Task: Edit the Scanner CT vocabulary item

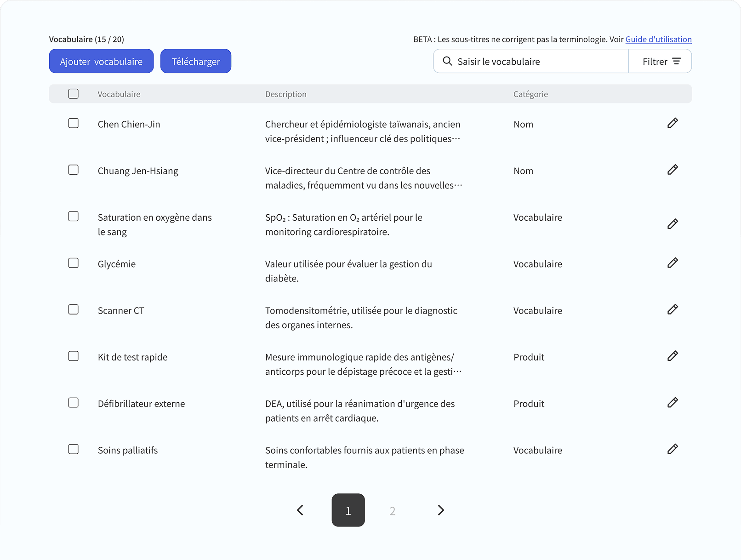Action: (x=673, y=309)
